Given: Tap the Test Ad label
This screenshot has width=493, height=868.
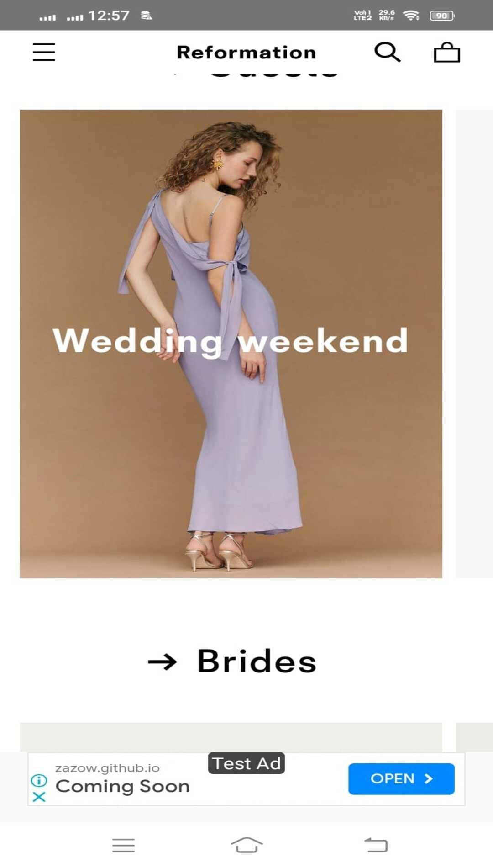Looking at the screenshot, I should click(246, 763).
